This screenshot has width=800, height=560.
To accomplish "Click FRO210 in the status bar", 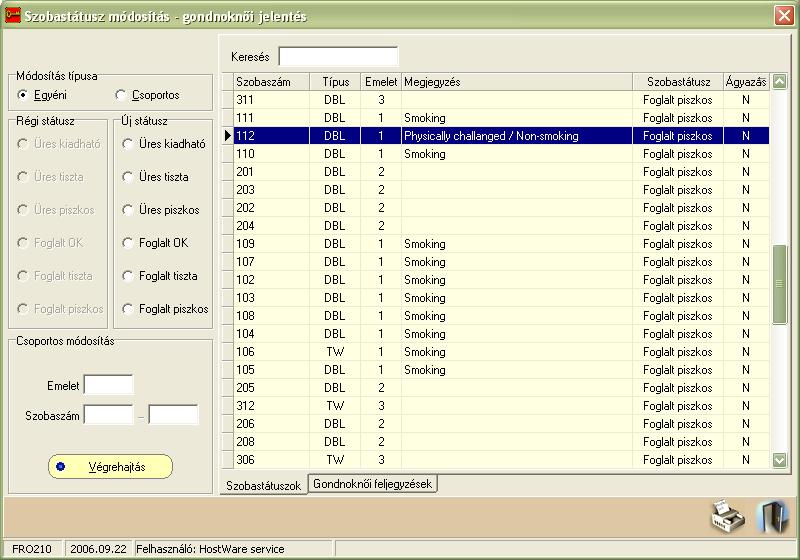I will [x=32, y=549].
